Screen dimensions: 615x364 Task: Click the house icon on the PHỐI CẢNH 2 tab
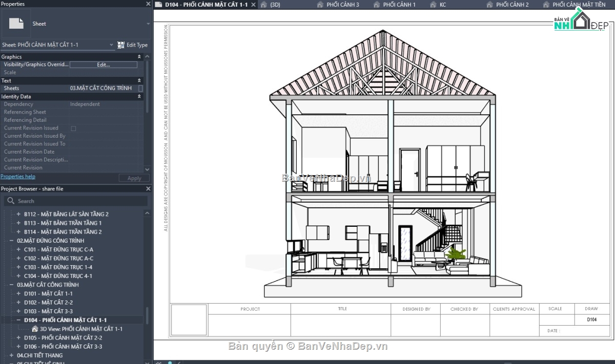[489, 5]
